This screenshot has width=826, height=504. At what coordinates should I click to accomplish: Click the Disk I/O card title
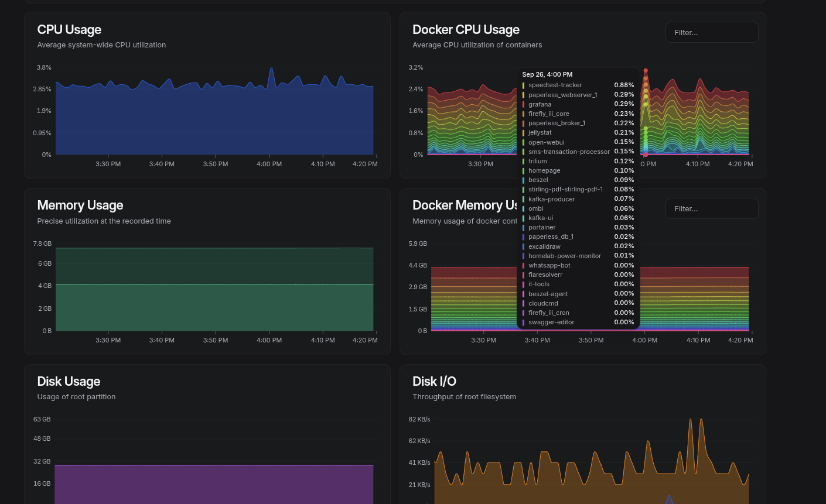tap(434, 382)
